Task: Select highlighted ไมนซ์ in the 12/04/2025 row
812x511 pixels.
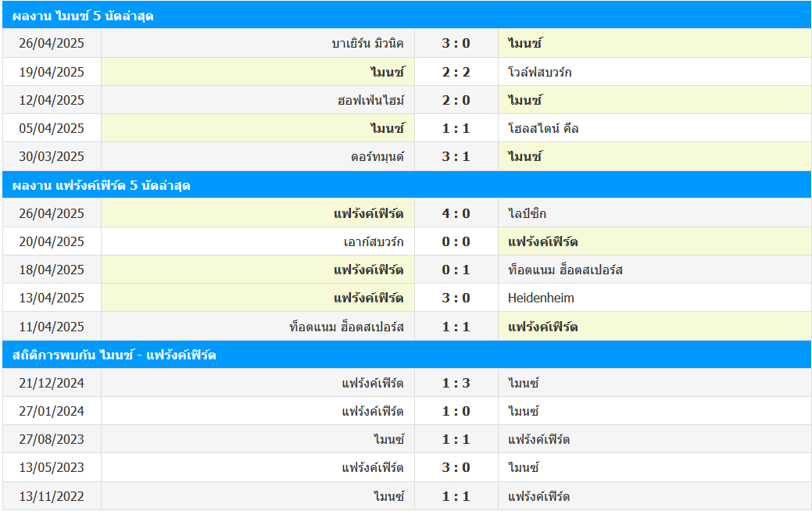Action: pyautogui.click(x=525, y=100)
